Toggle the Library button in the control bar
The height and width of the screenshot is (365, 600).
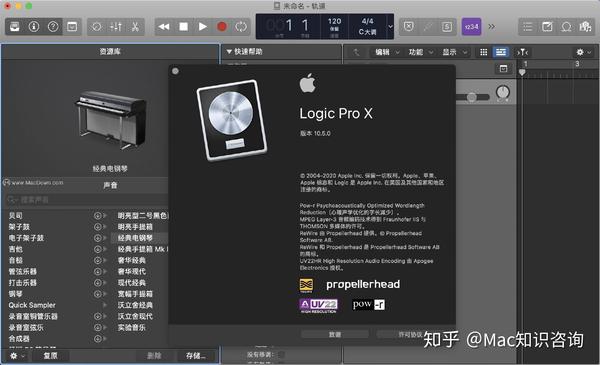(15, 26)
